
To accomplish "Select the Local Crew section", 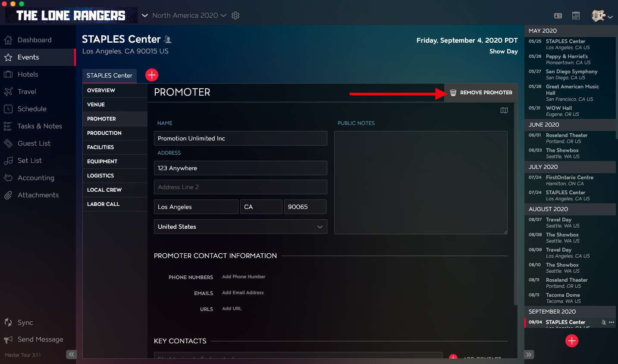I will (115, 190).
